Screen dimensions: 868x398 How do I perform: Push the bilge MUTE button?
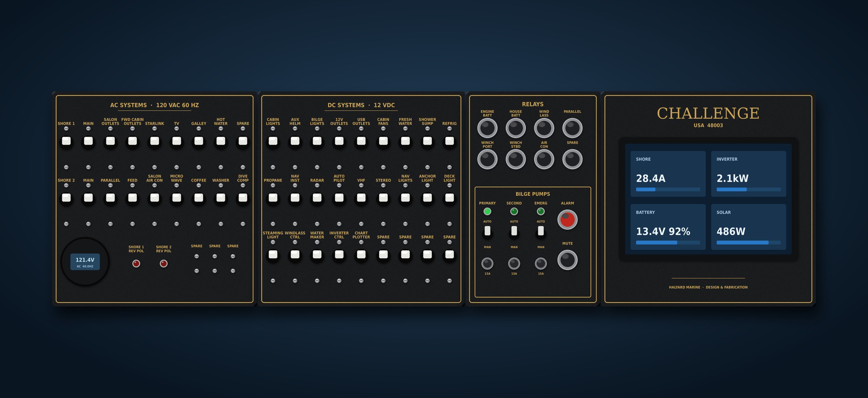click(x=567, y=260)
